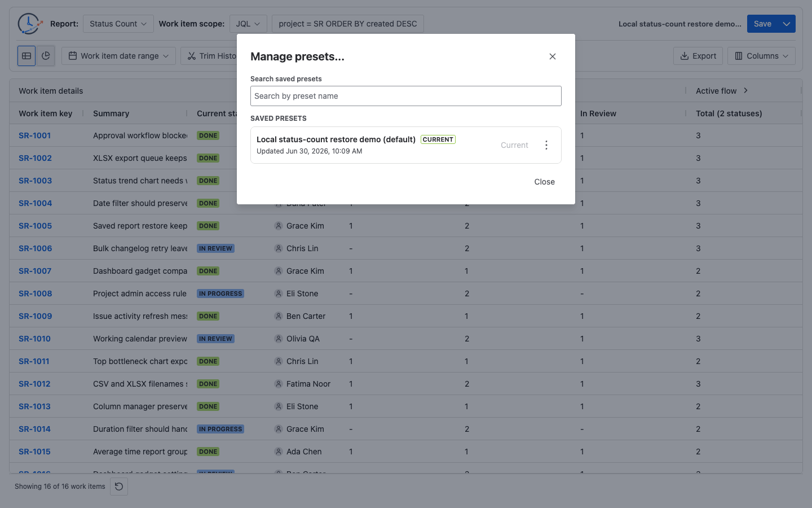
Task: Open the Save options dropdown arrow
Action: click(787, 24)
